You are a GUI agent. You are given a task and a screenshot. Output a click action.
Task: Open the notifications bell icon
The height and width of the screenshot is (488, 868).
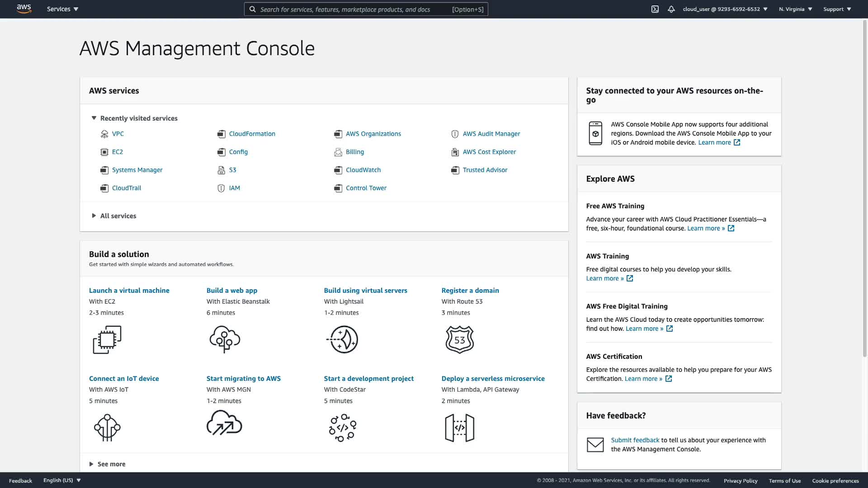tap(671, 9)
